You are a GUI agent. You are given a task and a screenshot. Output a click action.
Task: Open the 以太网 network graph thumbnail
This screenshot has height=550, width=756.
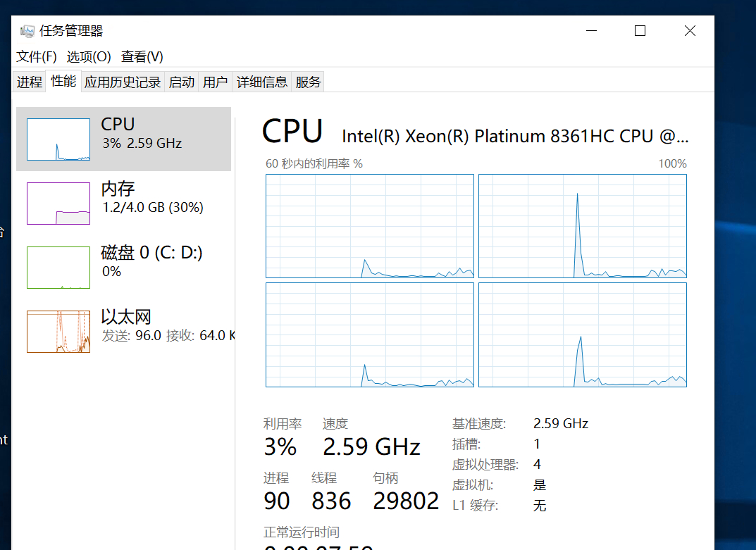click(x=58, y=332)
